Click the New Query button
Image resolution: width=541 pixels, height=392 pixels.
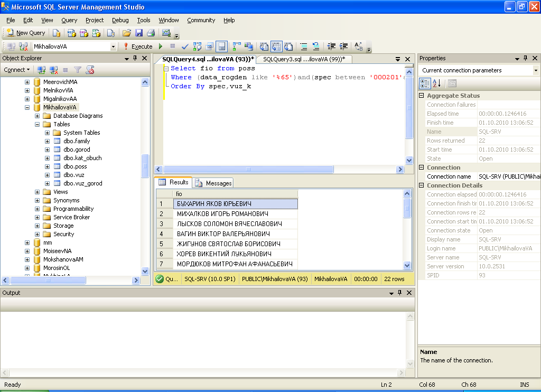[x=26, y=33]
